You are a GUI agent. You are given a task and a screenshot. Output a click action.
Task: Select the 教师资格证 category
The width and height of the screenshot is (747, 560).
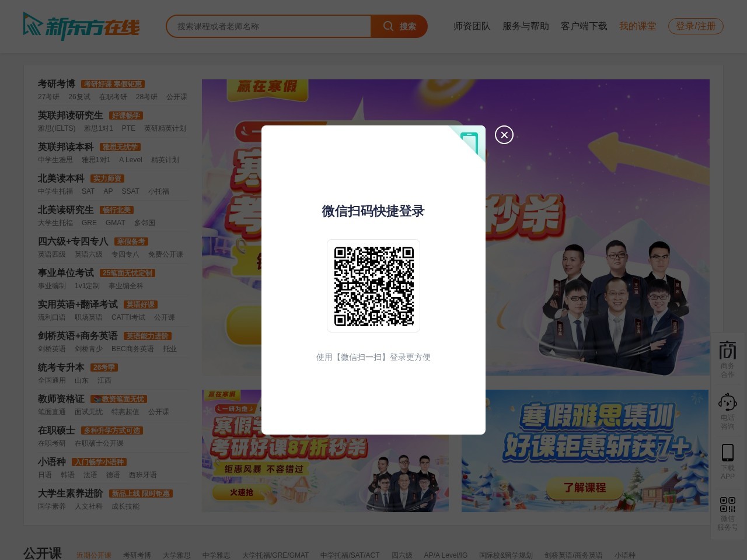pos(61,399)
